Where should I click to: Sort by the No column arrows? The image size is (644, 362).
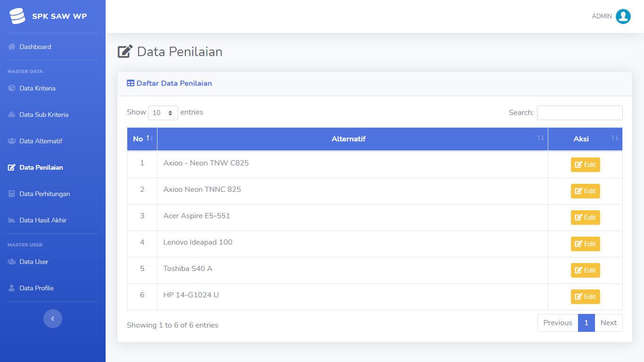(x=149, y=138)
